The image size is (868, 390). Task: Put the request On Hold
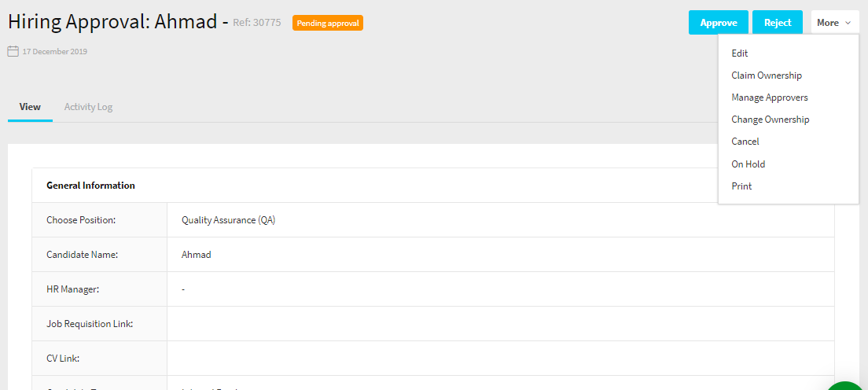point(748,164)
